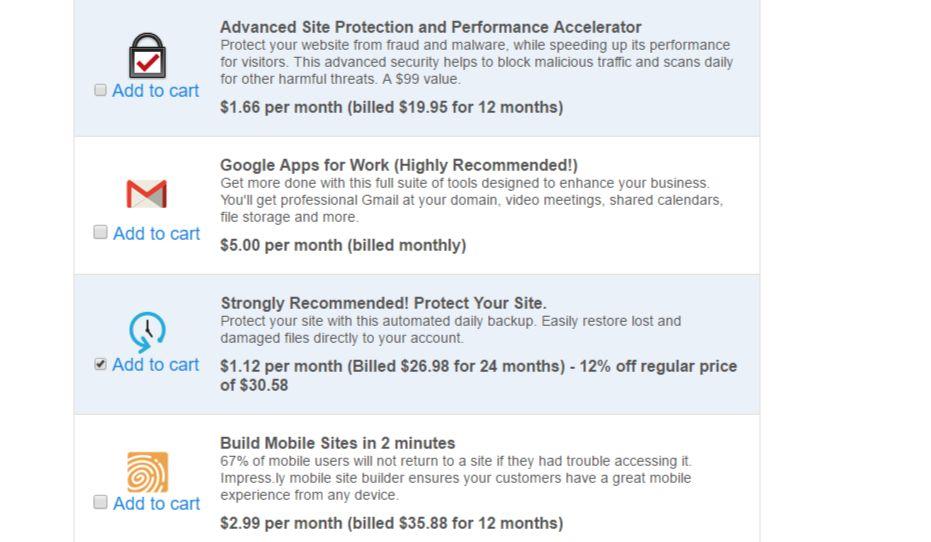Click the orange fingerprint mobile builder icon
Image resolution: width=931 pixels, height=542 pixels.
[147, 472]
